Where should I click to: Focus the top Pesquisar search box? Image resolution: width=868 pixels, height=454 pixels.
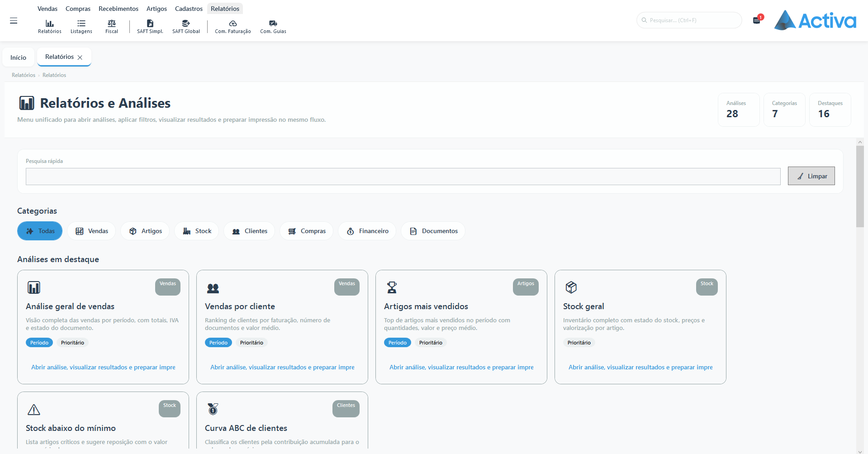[x=689, y=20]
